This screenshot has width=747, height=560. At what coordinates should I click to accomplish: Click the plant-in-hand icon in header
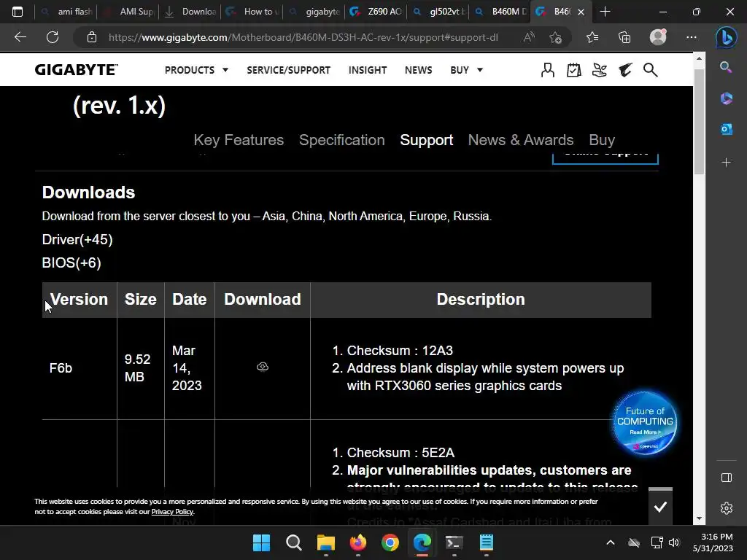click(x=600, y=70)
